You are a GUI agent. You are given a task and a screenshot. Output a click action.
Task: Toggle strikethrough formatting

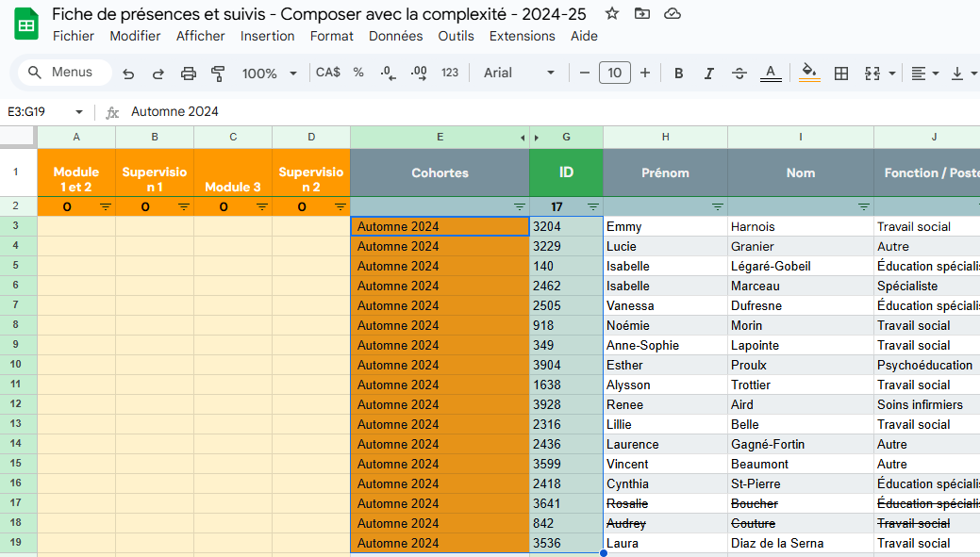739,74
